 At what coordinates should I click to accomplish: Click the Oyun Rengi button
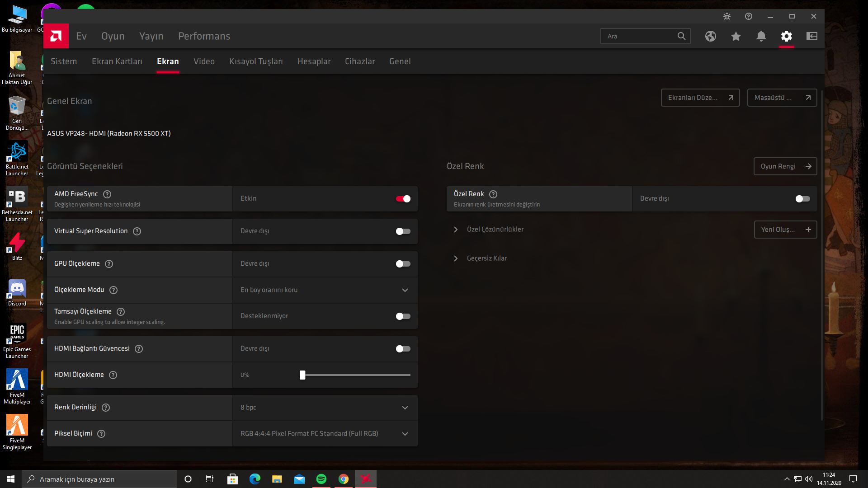click(x=785, y=166)
